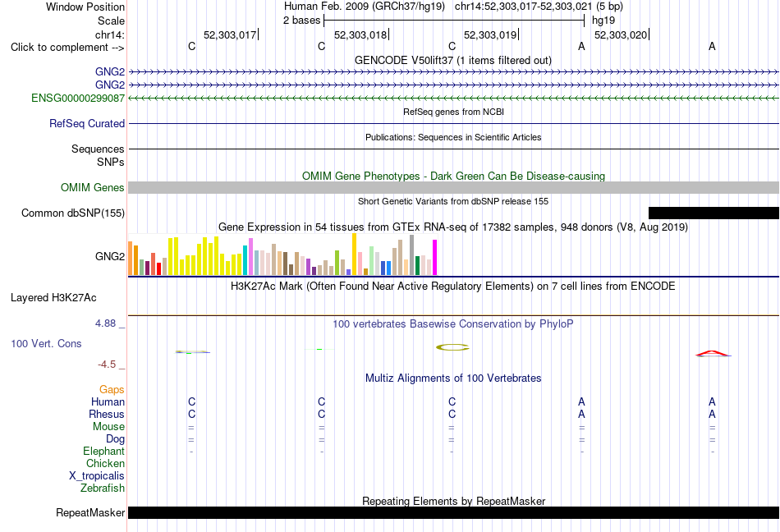780x532 pixels.
Task: Select the Dog alignment row label
Action: point(115,439)
